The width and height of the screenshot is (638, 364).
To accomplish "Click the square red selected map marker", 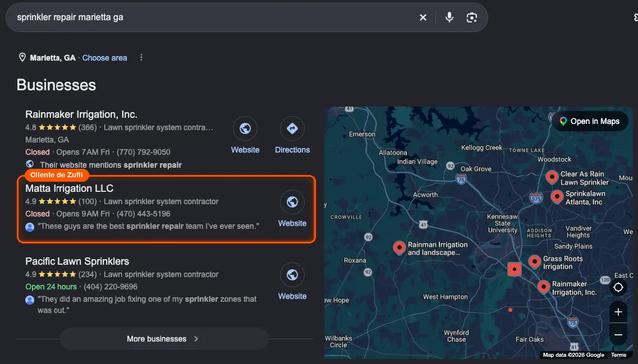I will pos(515,269).
